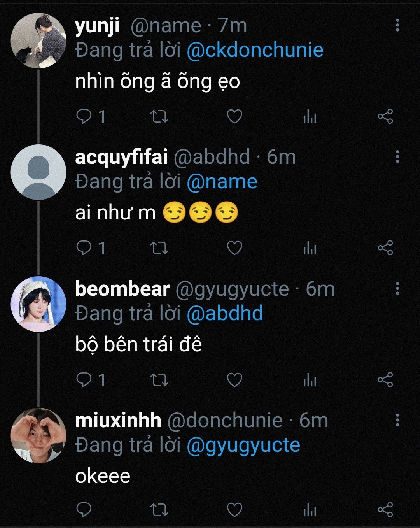Open more options on acquyfifai's tweet
420x528 pixels.
click(397, 156)
